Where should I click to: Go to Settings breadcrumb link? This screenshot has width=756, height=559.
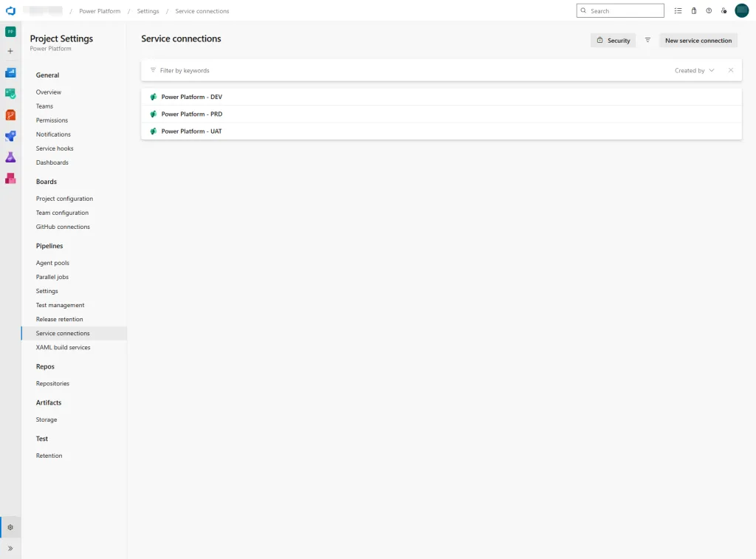148,11
